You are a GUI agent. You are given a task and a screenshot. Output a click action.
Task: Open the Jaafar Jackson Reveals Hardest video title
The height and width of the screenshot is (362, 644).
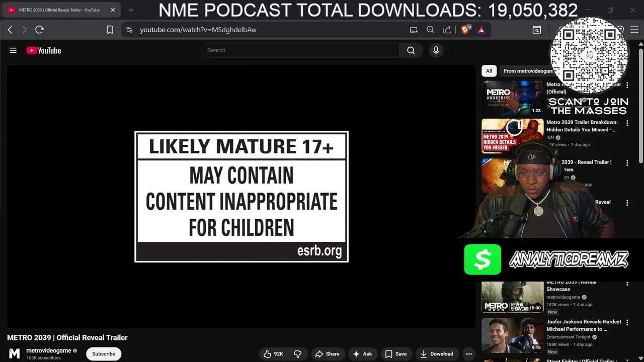tap(584, 325)
